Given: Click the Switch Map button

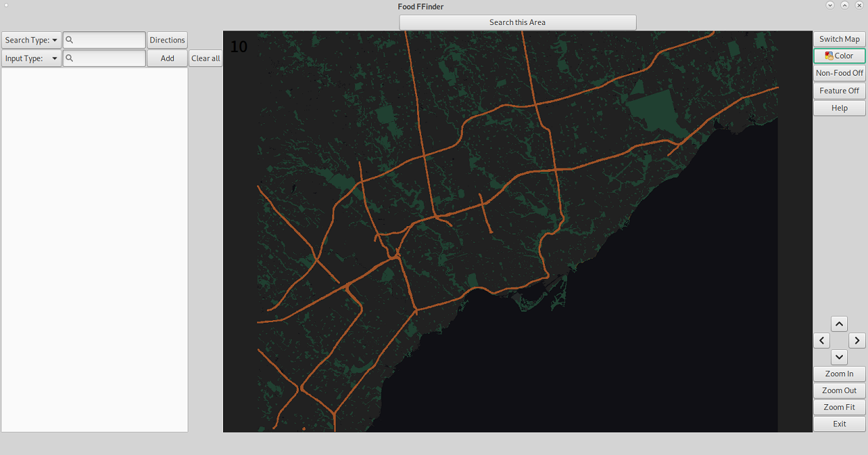Looking at the screenshot, I should [840, 39].
